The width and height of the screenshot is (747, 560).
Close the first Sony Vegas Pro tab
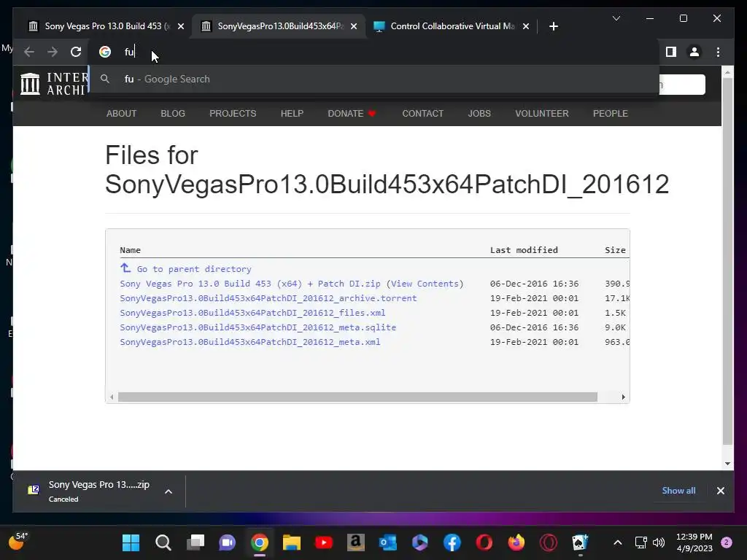[x=181, y=26]
